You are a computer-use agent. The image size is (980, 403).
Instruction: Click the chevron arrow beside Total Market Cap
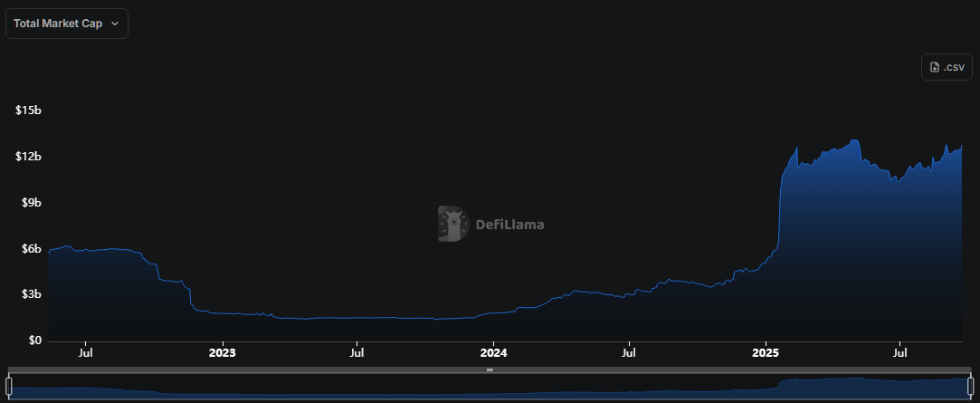point(114,24)
